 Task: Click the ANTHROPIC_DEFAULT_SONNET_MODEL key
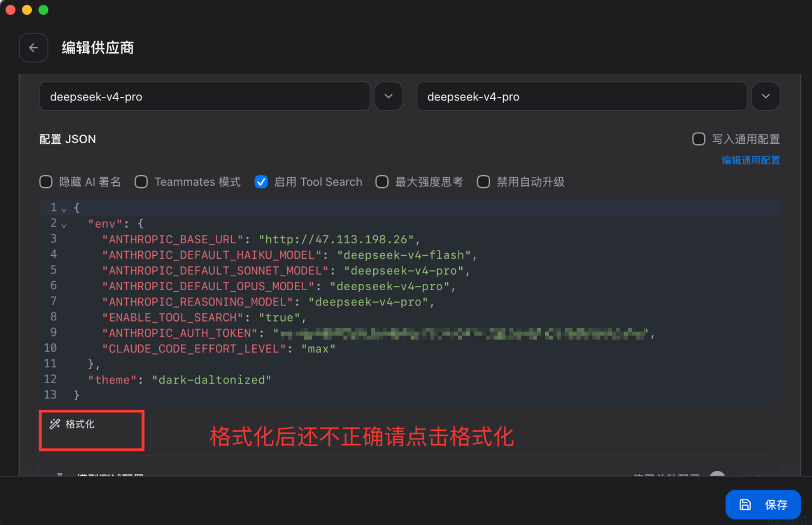tap(215, 271)
